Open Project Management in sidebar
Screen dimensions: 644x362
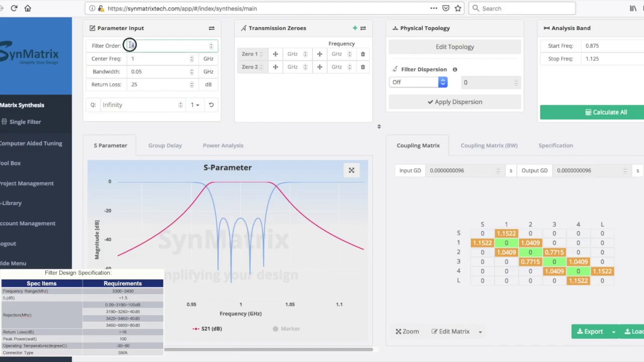tap(27, 184)
